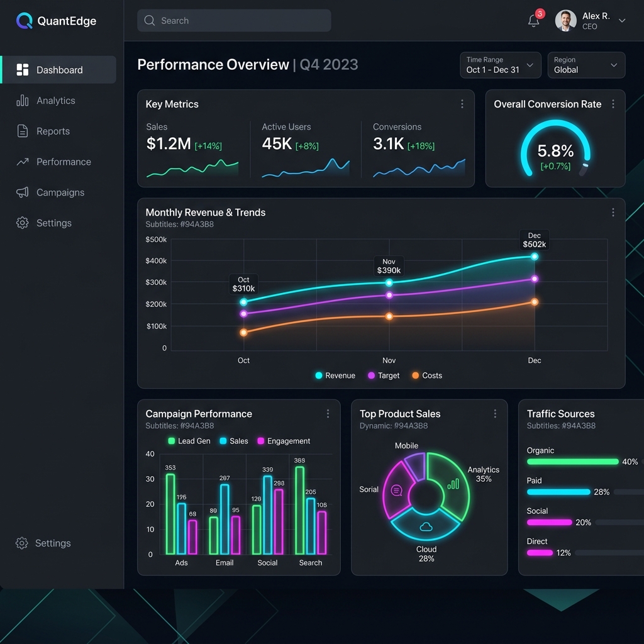This screenshot has height=644, width=644.
Task: Toggle Sales legend in Campaign Performance
Action: pos(234,441)
